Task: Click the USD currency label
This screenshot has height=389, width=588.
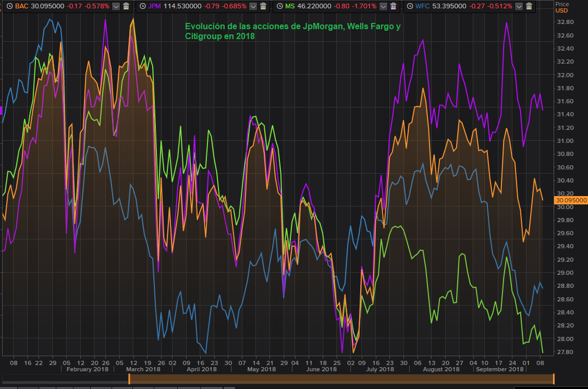Action: pyautogui.click(x=561, y=10)
